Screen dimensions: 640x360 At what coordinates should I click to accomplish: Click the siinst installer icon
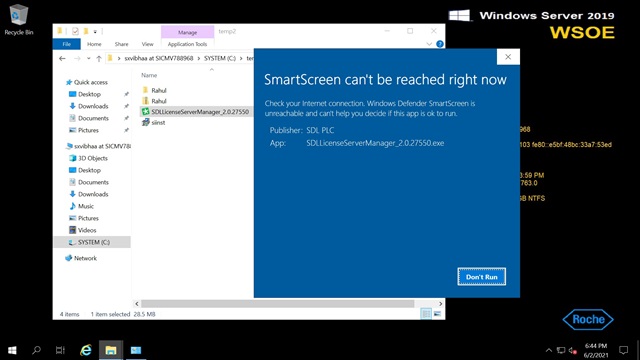tap(145, 122)
